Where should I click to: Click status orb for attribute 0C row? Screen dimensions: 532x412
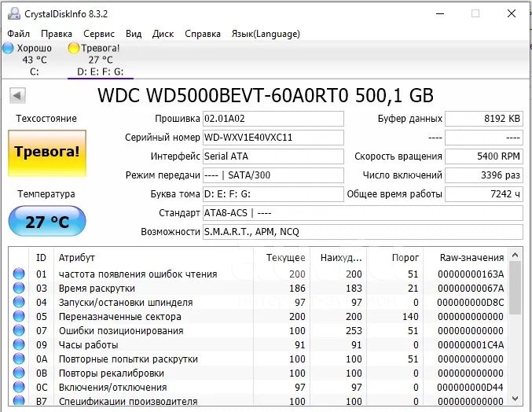pos(19,387)
